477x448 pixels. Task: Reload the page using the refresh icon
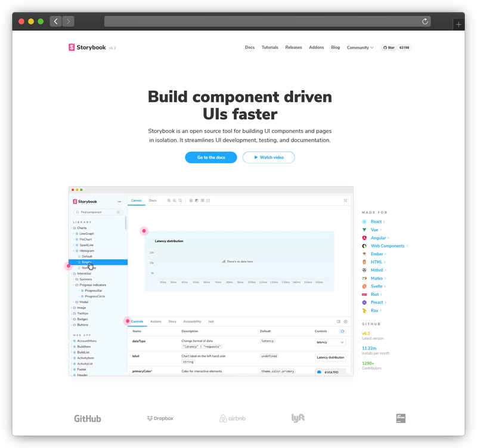[x=425, y=21]
